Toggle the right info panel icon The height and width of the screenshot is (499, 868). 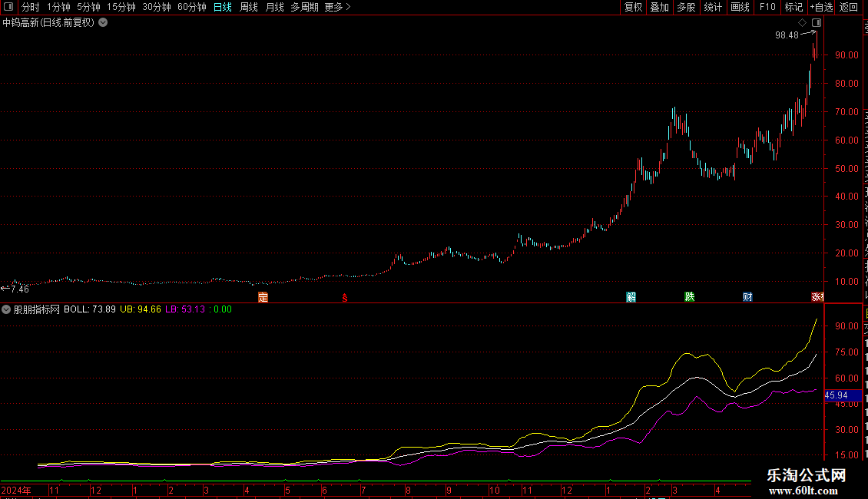pos(817,23)
